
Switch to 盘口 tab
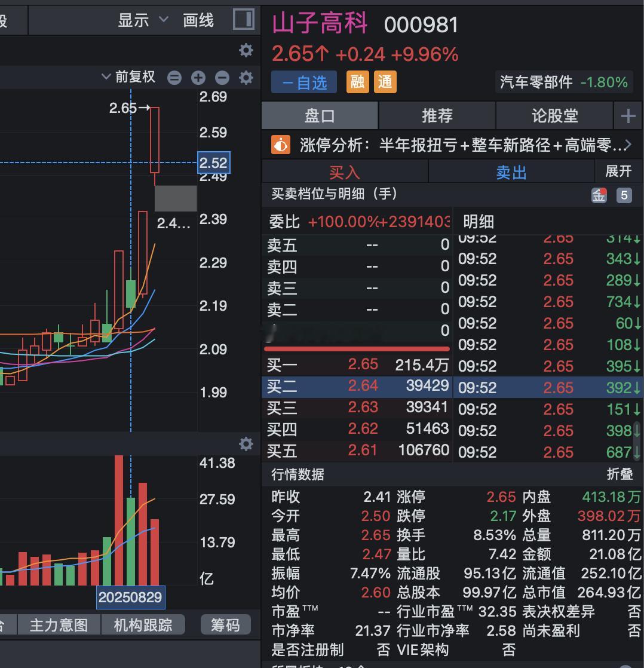coord(320,115)
